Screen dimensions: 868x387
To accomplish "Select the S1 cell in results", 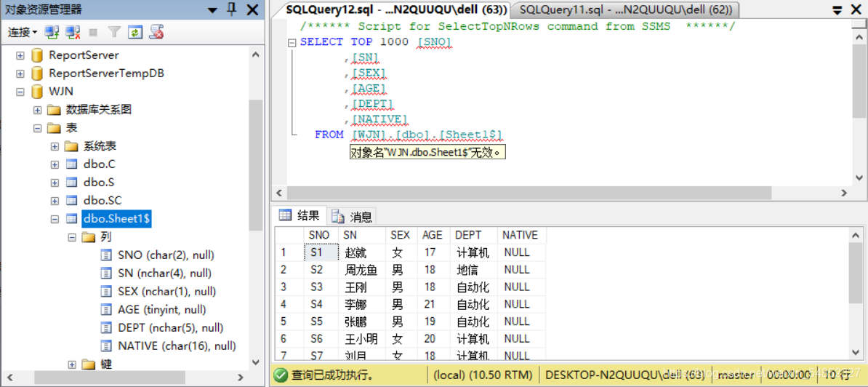I will point(321,252).
